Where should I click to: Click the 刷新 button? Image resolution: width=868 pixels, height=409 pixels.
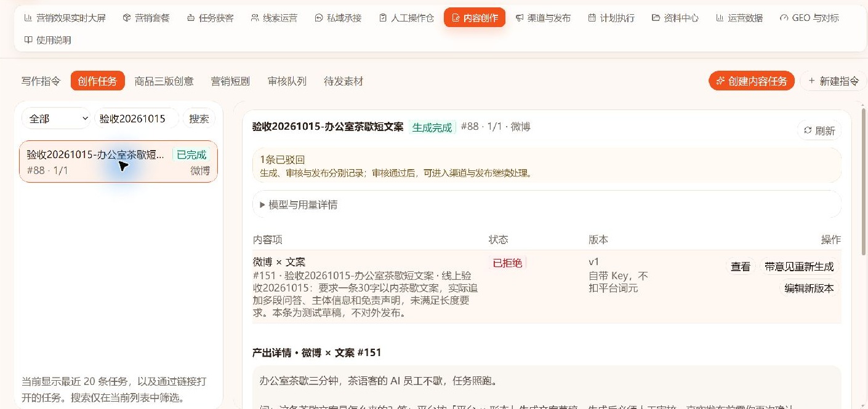pyautogui.click(x=819, y=130)
